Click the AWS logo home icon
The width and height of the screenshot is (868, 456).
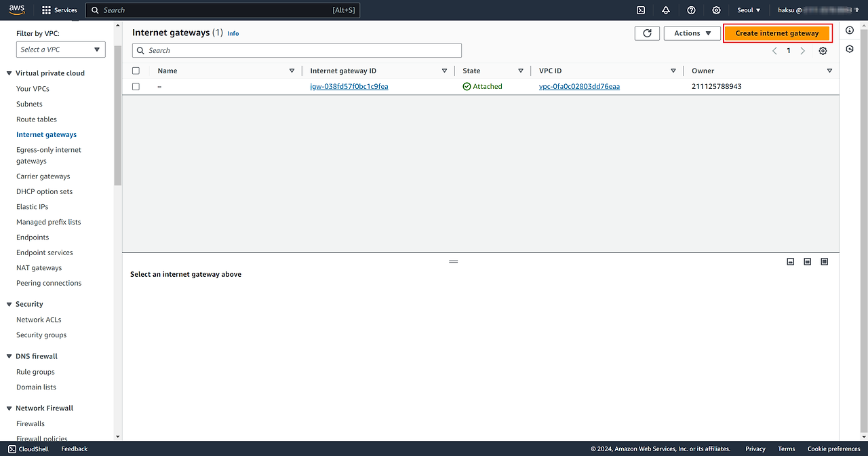coord(17,9)
